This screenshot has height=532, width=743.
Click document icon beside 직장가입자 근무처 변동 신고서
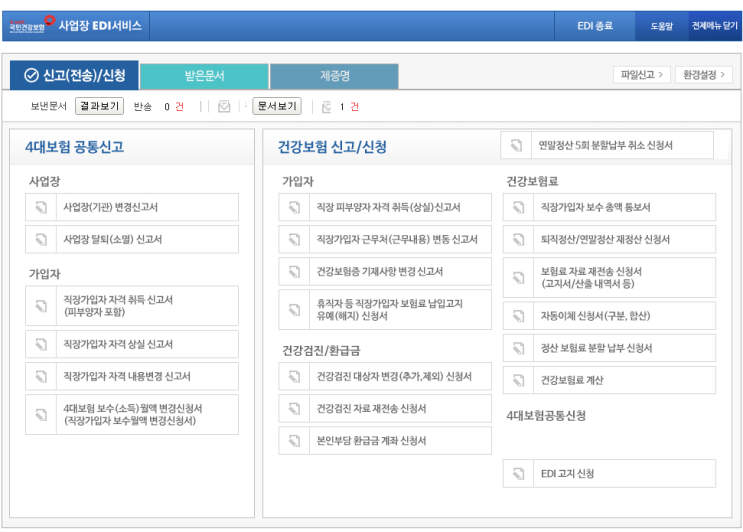pyautogui.click(x=294, y=239)
